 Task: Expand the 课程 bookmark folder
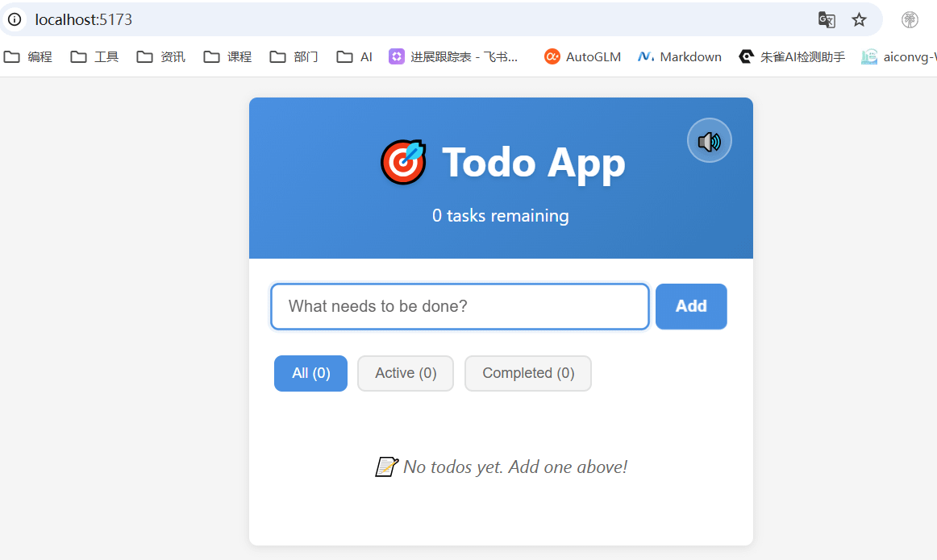(227, 56)
